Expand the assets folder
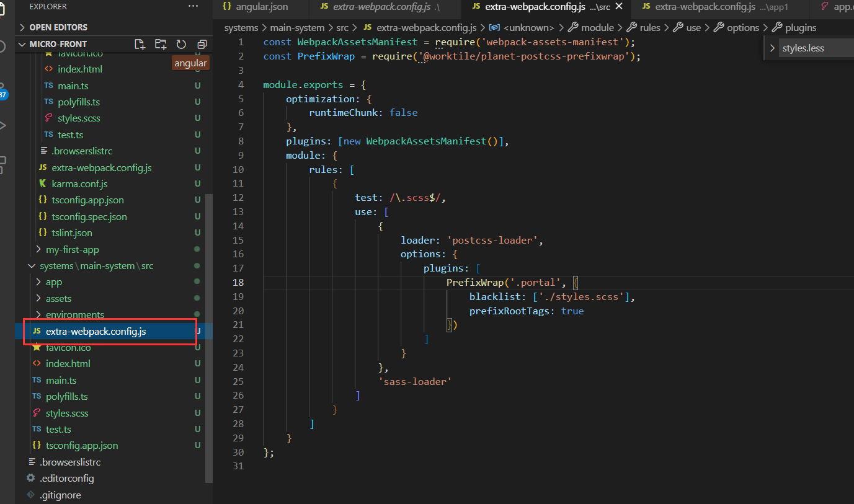This screenshot has width=854, height=504. [x=58, y=298]
